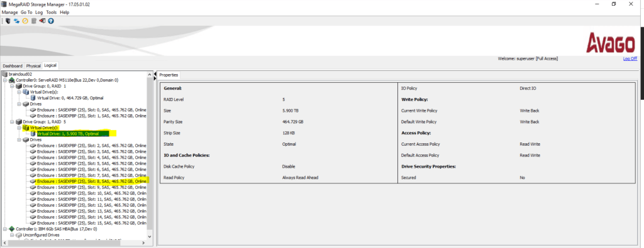Image resolution: width=644 pixels, height=248 pixels.
Task: Click Controller1 IBM 6Gb SAS HBA icon
Action: pos(11,229)
